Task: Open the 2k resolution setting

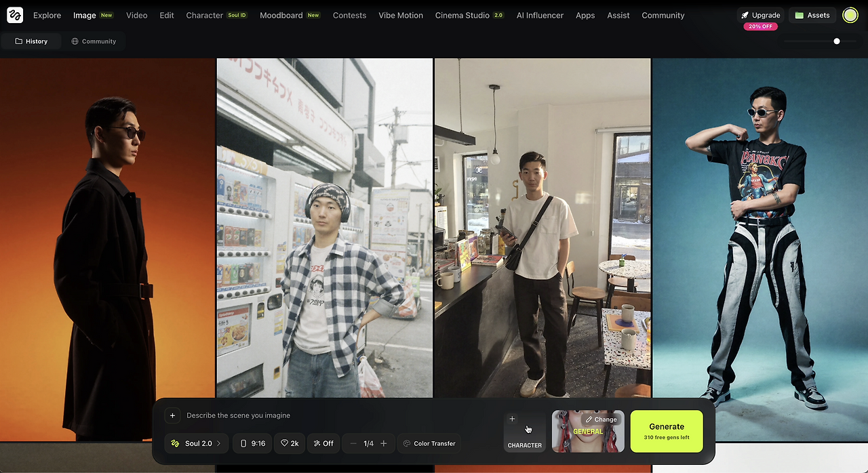Action: [290, 443]
